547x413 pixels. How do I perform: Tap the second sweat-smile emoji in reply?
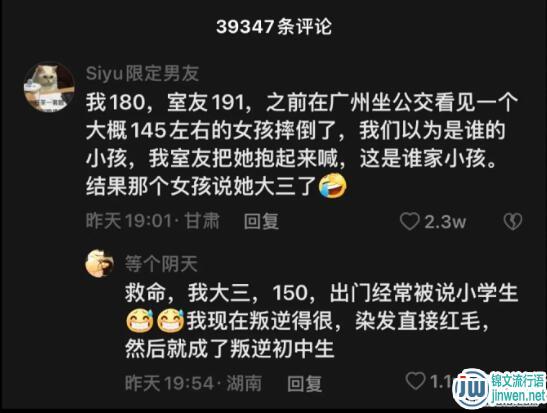point(171,320)
